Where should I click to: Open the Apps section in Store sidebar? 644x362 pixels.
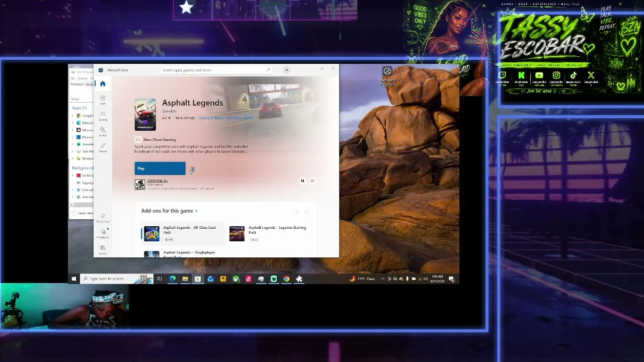103,100
